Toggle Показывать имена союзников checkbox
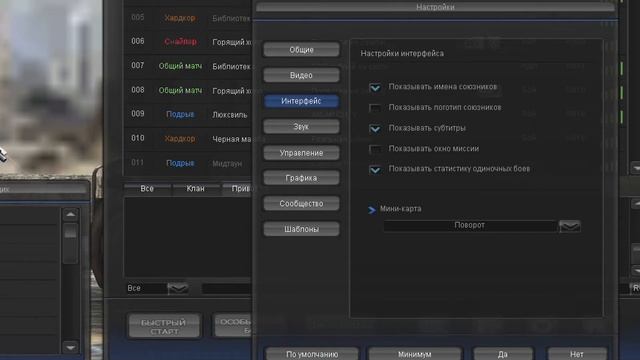The image size is (640, 360). [x=375, y=87]
